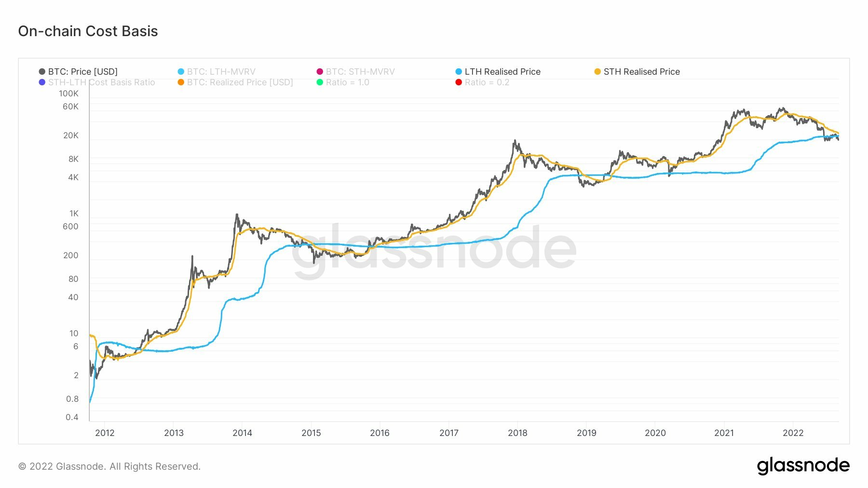Hide the BTC: Price [USD] series
Image resolution: width=868 pixels, height=488 pixels.
coord(82,72)
